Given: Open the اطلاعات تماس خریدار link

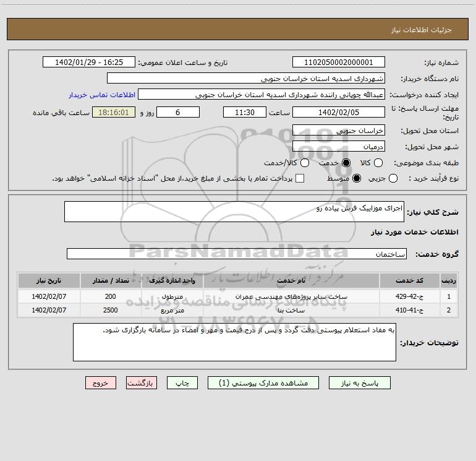Looking at the screenshot, I should pos(102,95).
